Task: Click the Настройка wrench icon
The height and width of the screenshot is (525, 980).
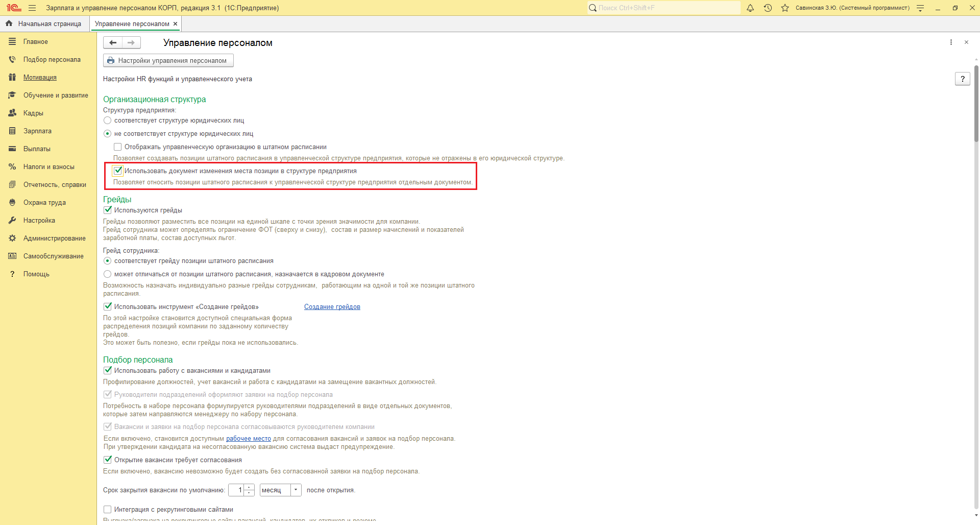Action: (12, 220)
